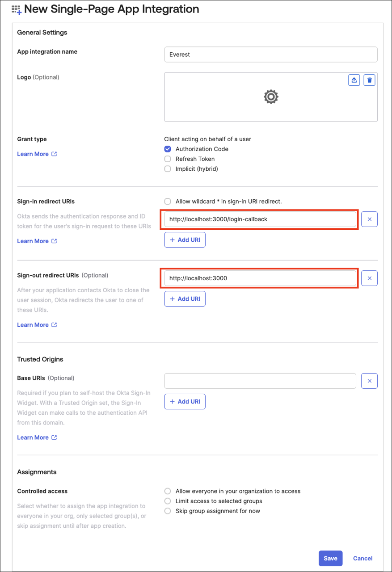
Task: Enable the Implicit (hybrid) checkbox
Action: click(x=168, y=169)
